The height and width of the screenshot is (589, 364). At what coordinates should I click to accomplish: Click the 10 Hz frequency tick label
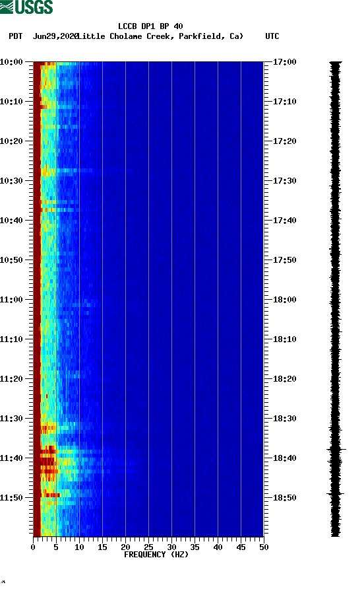(x=79, y=547)
